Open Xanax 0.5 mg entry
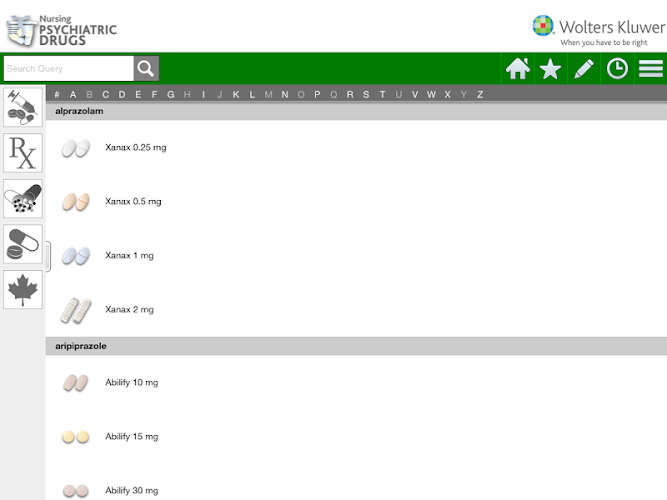Screen dimensions: 667x500 click(356, 201)
